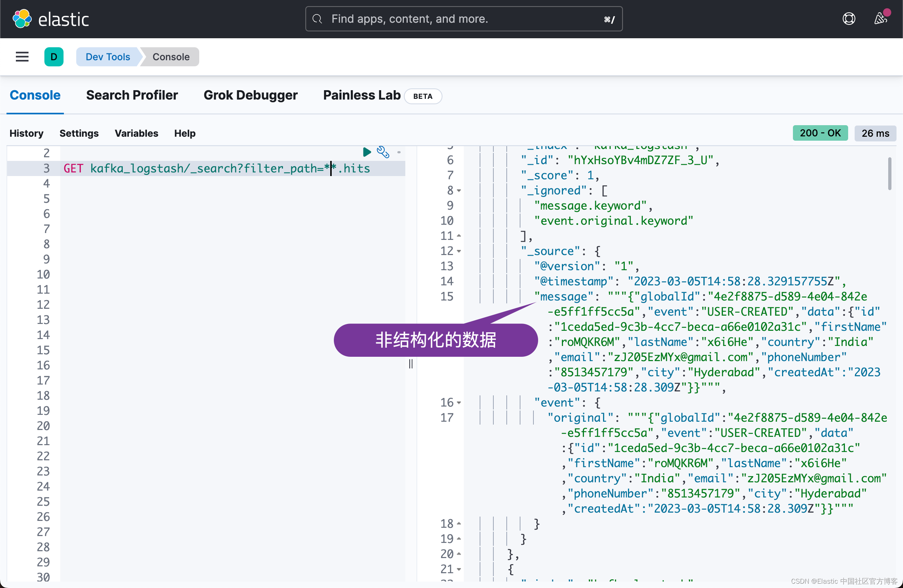Open the hamburger navigation menu
This screenshot has height=588, width=903.
click(22, 57)
